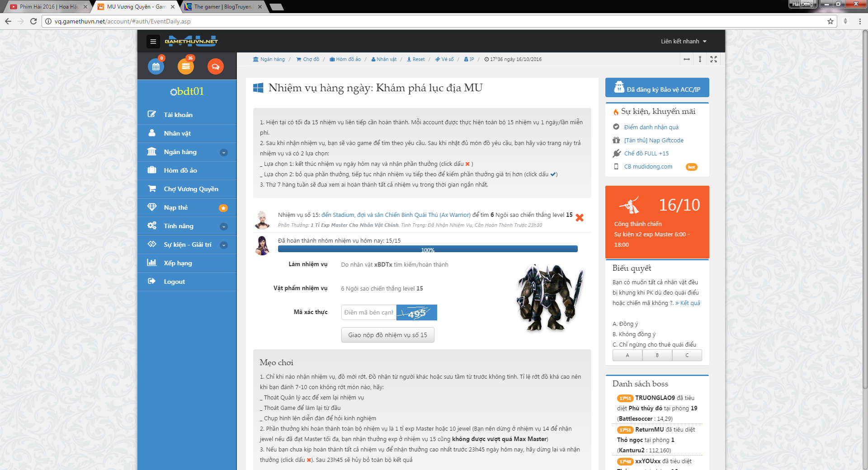Select vote option B
The image size is (868, 470).
(x=657, y=355)
